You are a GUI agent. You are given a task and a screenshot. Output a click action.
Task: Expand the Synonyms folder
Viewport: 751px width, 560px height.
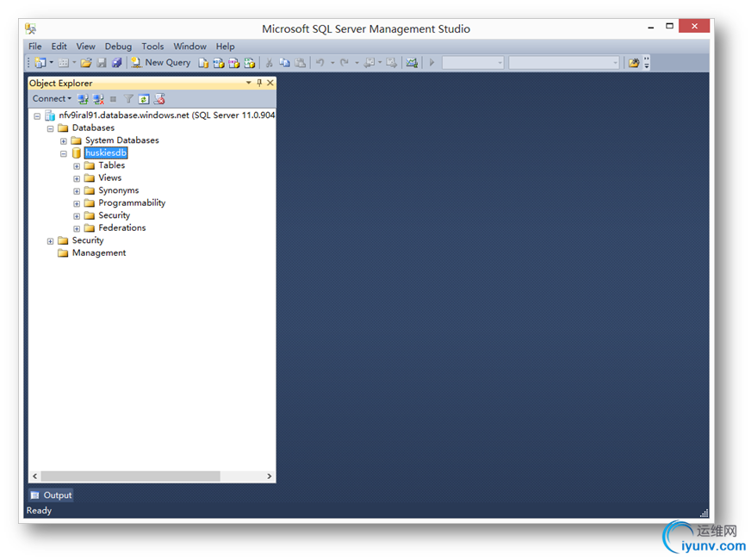[77, 191]
